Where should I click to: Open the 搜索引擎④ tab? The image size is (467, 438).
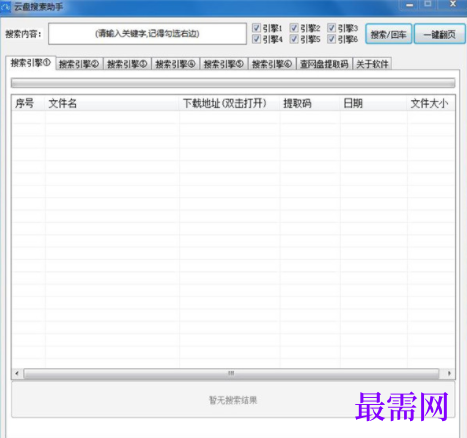click(176, 64)
